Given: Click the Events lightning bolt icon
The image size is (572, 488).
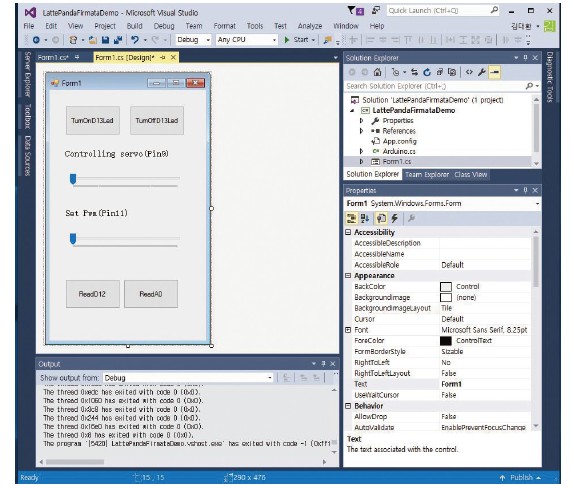Looking at the screenshot, I should 395,218.
